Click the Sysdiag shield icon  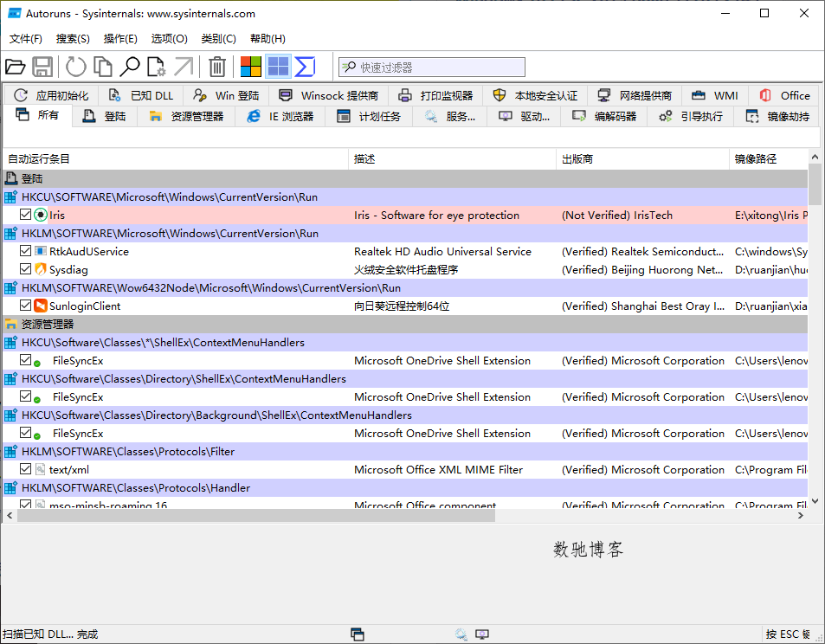pyautogui.click(x=41, y=269)
